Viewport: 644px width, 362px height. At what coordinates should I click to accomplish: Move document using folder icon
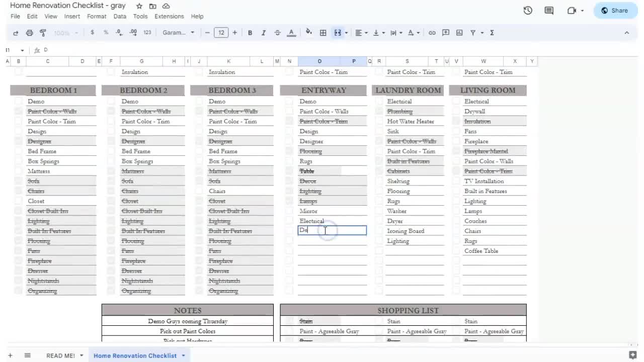tap(152, 6)
